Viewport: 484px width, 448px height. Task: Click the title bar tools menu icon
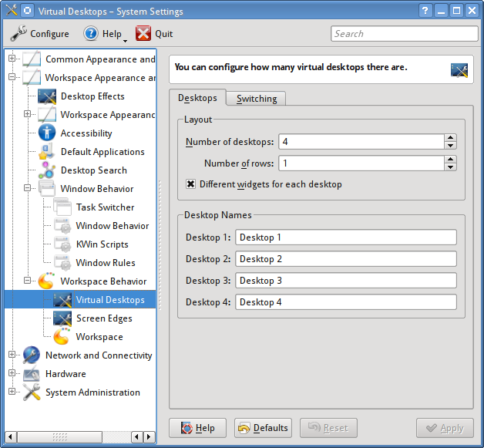click(x=12, y=11)
